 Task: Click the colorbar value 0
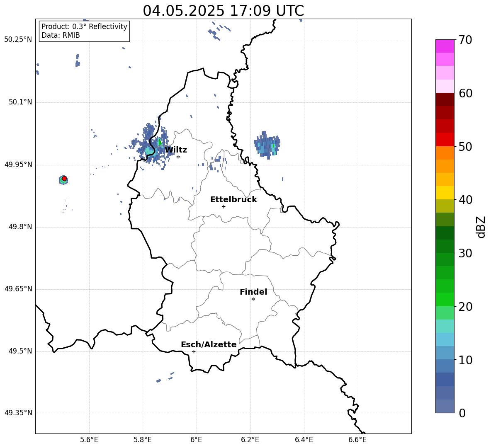click(x=462, y=413)
